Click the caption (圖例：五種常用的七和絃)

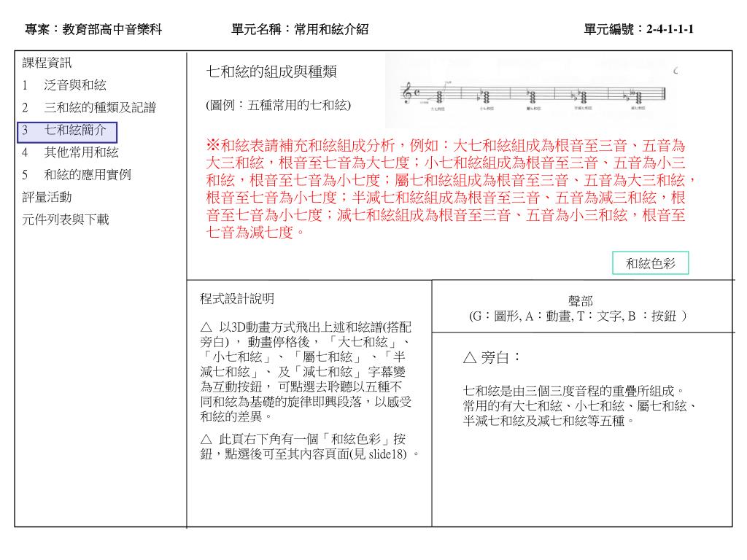tap(278, 105)
